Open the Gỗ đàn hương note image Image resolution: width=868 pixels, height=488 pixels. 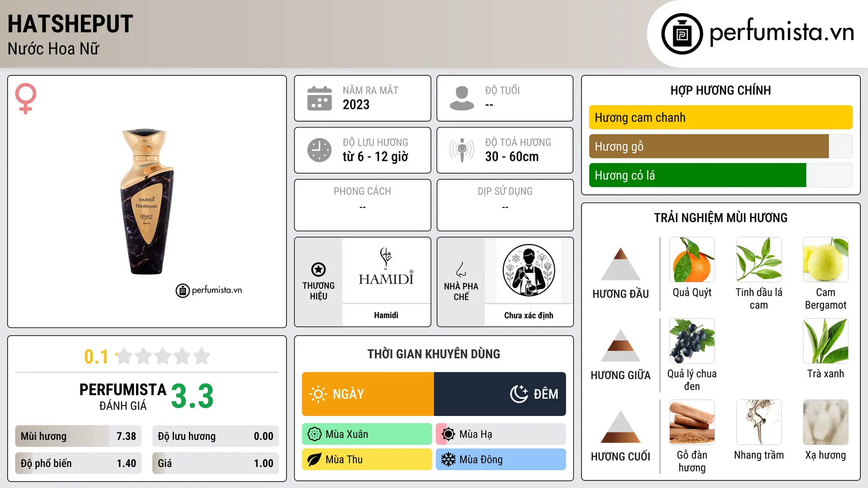click(x=692, y=422)
